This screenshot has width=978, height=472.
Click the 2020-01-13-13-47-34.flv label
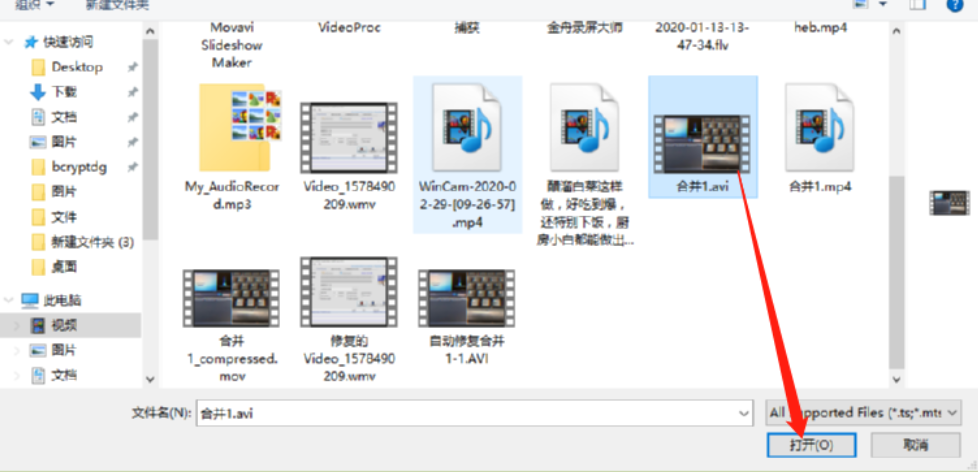[702, 36]
